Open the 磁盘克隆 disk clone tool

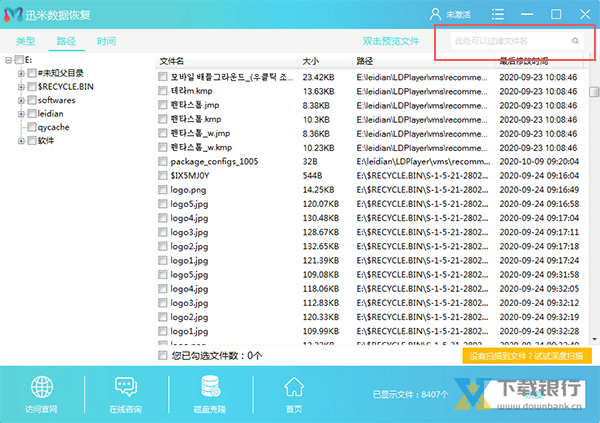point(210,387)
